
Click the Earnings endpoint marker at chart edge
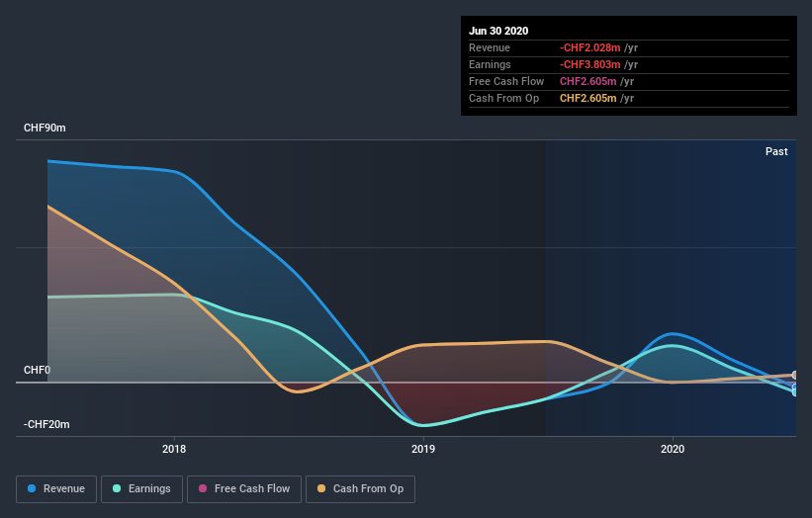[795, 392]
